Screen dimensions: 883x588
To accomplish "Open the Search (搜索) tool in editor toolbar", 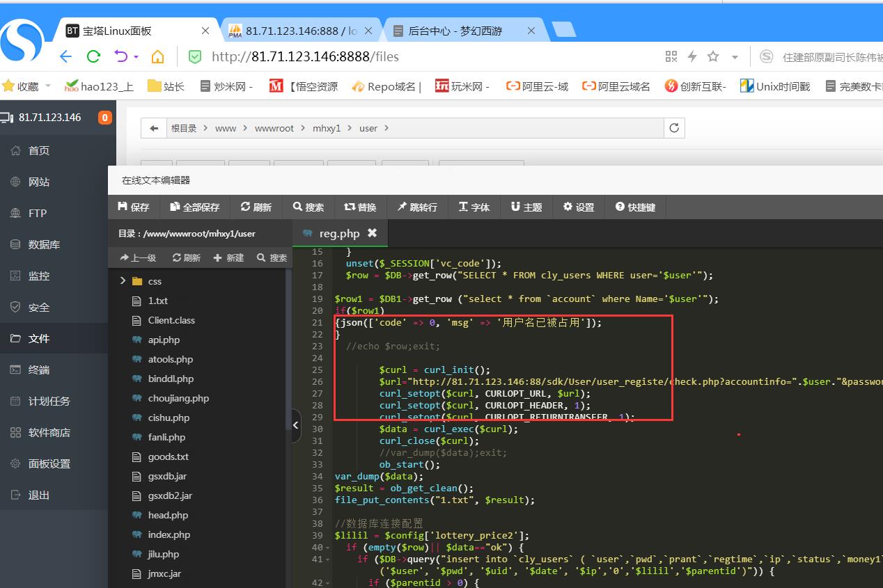I will 308,207.
